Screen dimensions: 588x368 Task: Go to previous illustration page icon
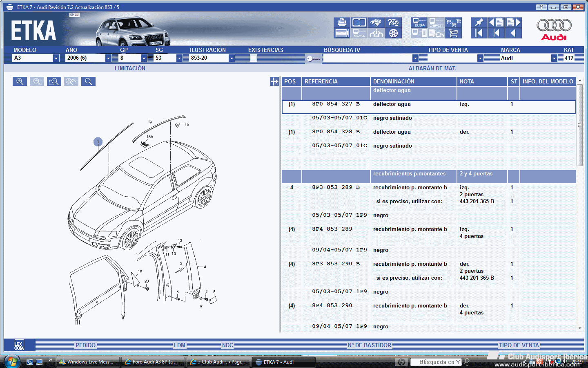tap(496, 22)
